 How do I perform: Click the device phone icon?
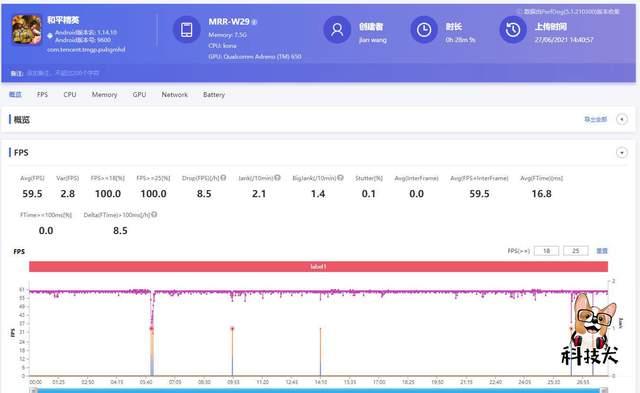[187, 29]
